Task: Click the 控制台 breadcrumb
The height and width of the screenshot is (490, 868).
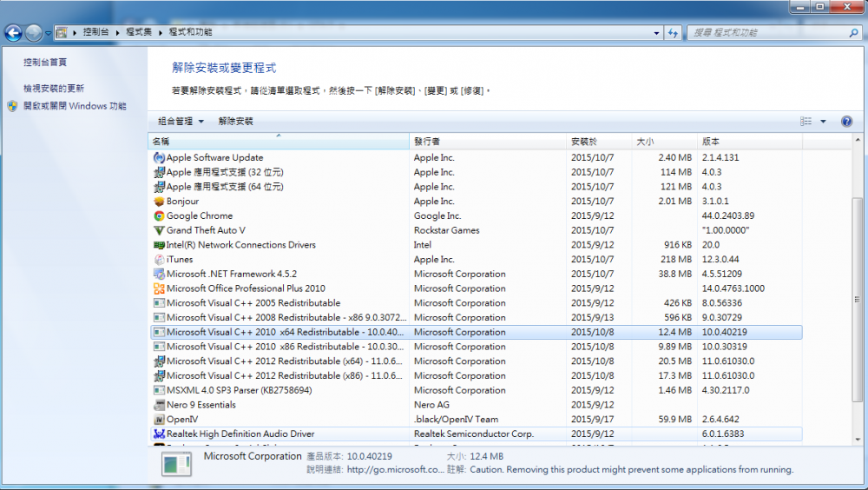Action: point(96,32)
